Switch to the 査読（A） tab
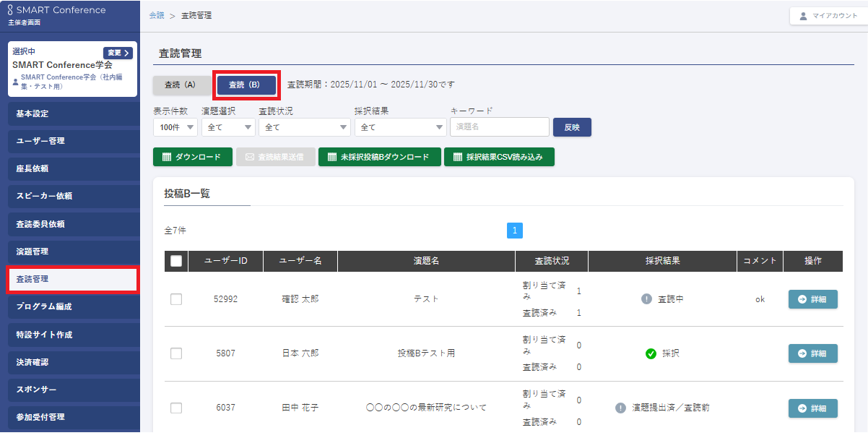868x438 pixels. pyautogui.click(x=181, y=85)
